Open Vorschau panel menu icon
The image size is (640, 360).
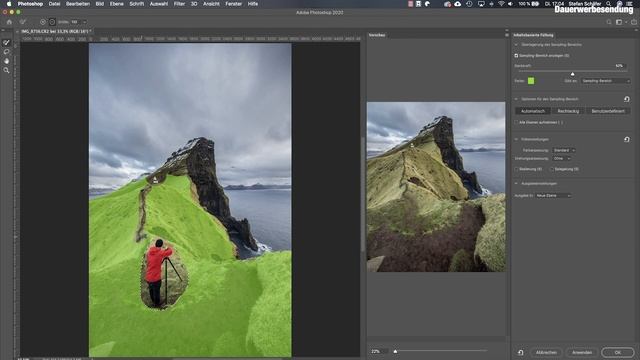(x=507, y=35)
